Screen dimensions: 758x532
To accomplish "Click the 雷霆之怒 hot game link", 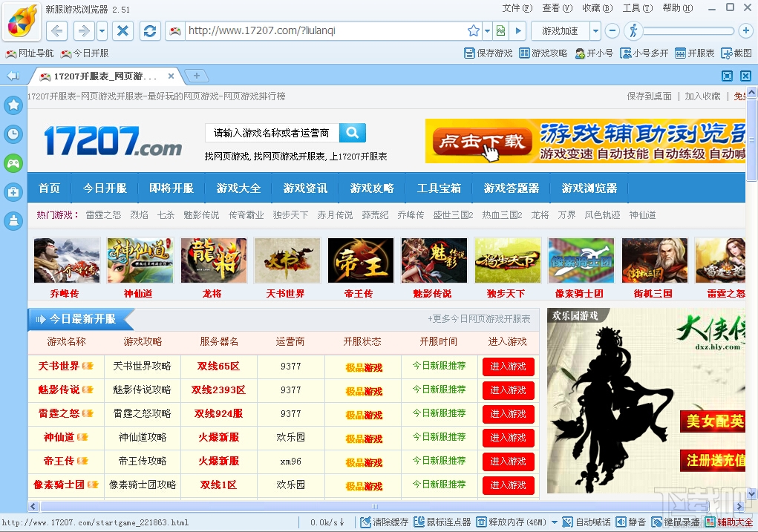I will [x=103, y=215].
